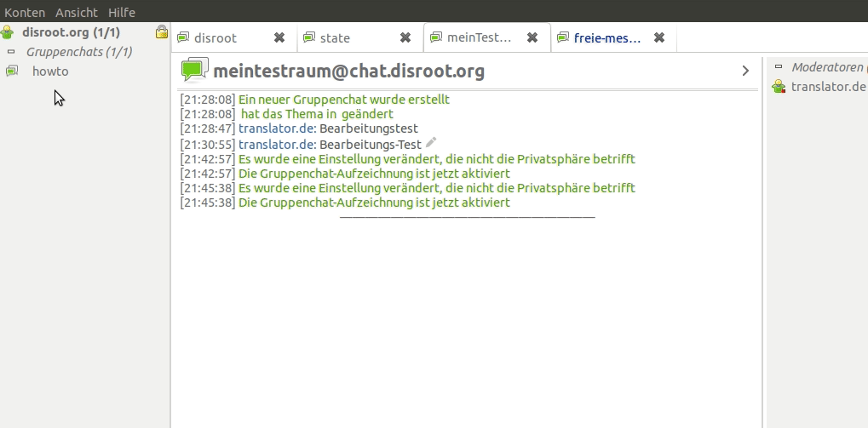
Task: Click the large chat bubble icon beside meintestraum
Action: click(194, 71)
